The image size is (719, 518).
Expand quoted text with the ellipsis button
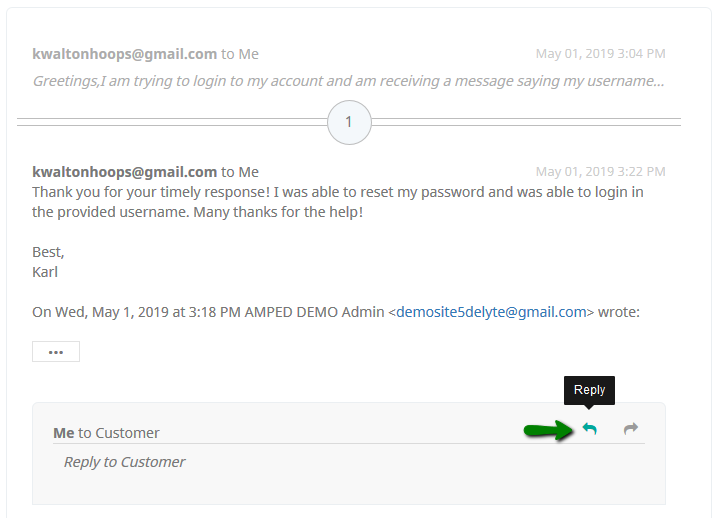point(56,352)
